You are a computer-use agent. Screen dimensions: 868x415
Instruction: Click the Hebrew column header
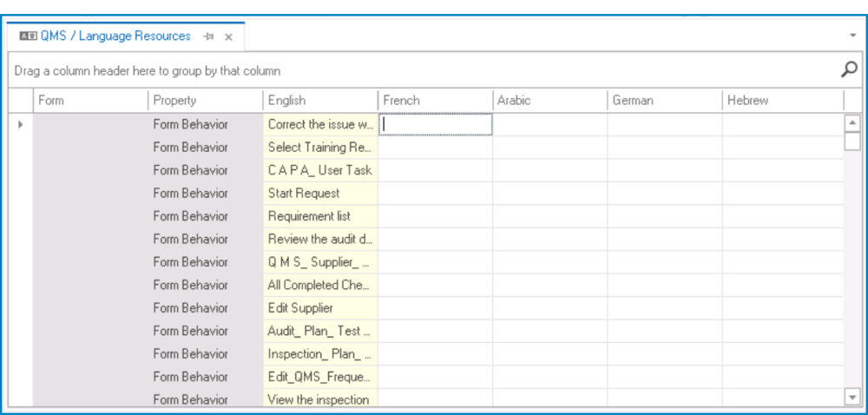[x=781, y=101]
